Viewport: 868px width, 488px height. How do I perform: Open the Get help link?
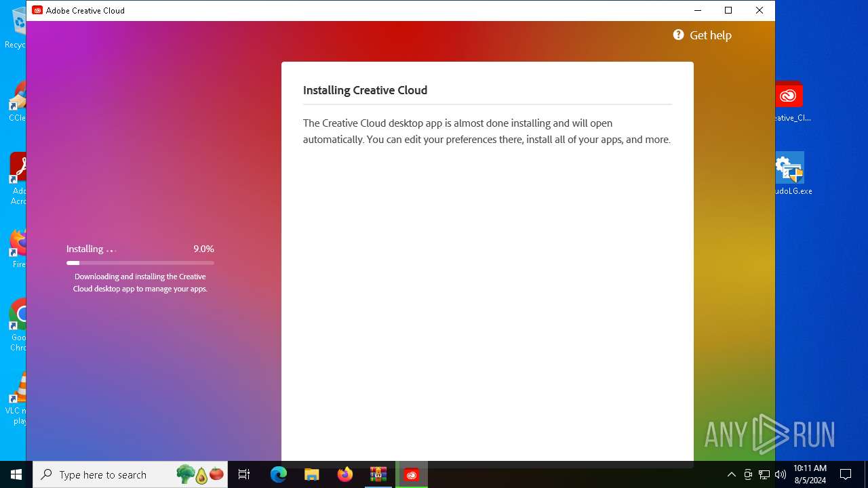tap(710, 35)
